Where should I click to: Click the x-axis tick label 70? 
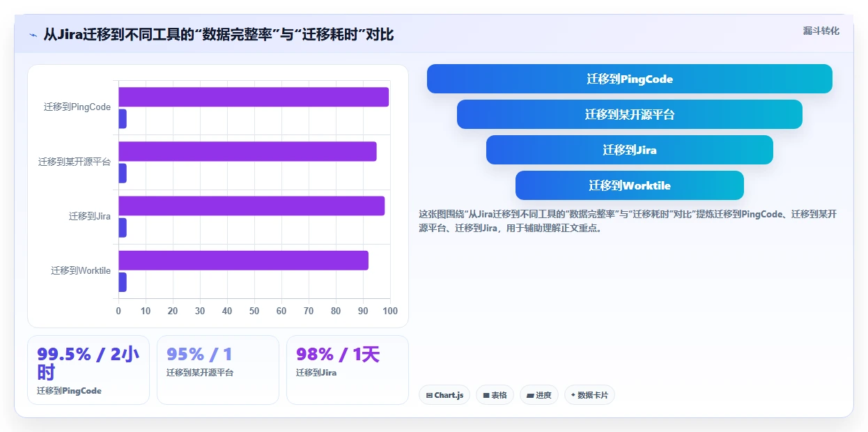309,311
